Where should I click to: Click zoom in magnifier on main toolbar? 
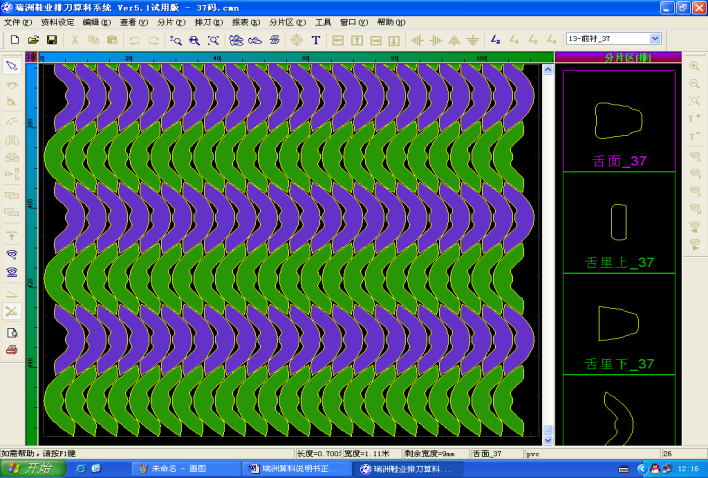176,40
